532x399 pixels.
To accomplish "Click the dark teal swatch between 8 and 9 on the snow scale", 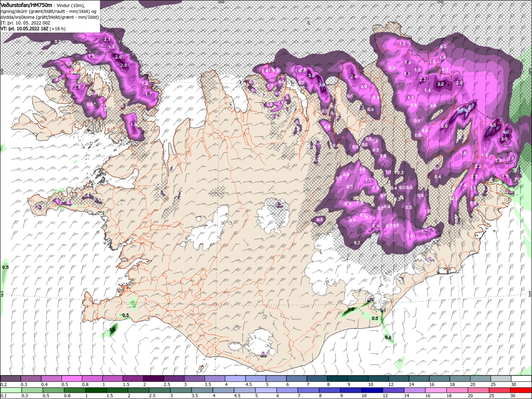I will pos(337,379).
